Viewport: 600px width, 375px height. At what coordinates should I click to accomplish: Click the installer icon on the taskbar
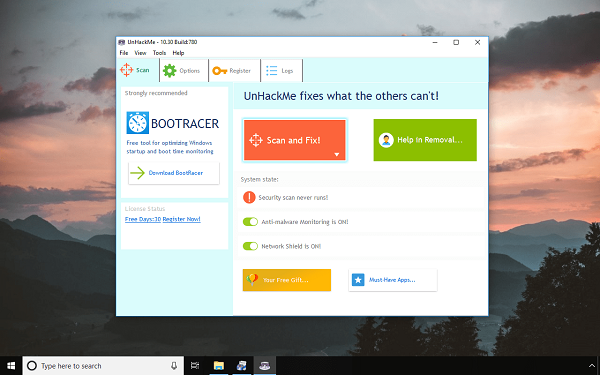click(x=241, y=366)
